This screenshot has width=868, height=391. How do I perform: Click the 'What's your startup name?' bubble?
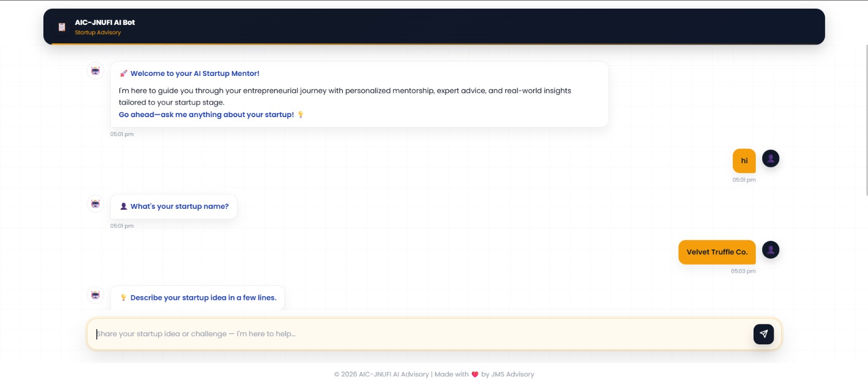pos(174,207)
